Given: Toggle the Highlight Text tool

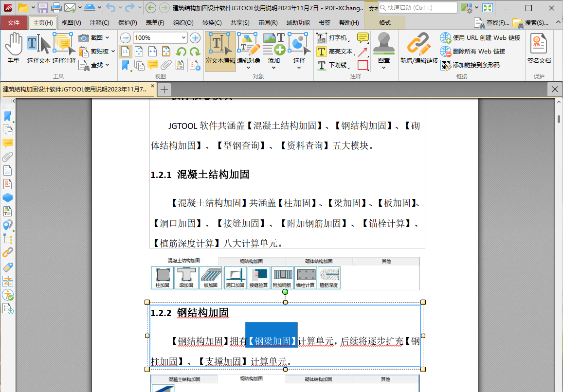Looking at the screenshot, I should [335, 52].
